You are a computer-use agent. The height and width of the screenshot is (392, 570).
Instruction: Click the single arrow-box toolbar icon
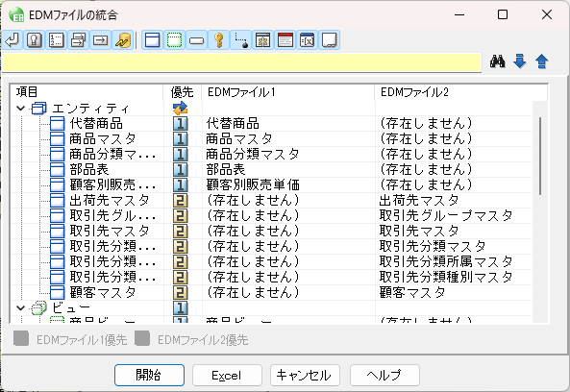[101, 40]
